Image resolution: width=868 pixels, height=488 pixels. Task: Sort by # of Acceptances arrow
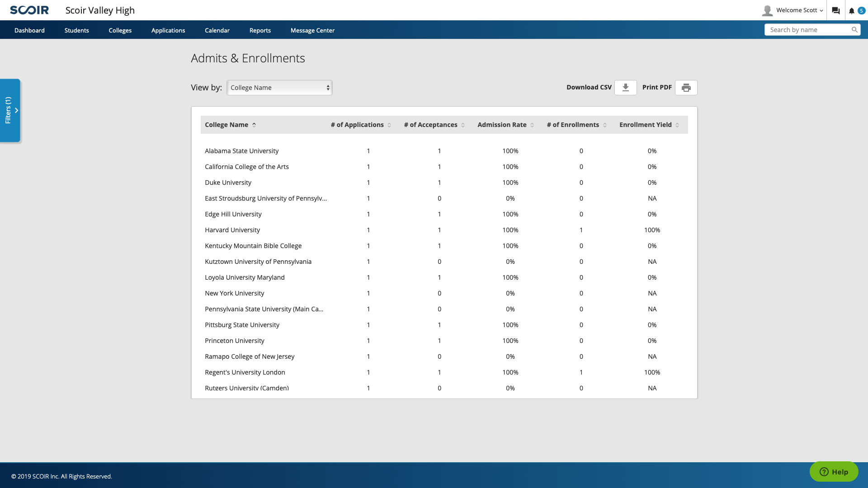click(x=463, y=125)
